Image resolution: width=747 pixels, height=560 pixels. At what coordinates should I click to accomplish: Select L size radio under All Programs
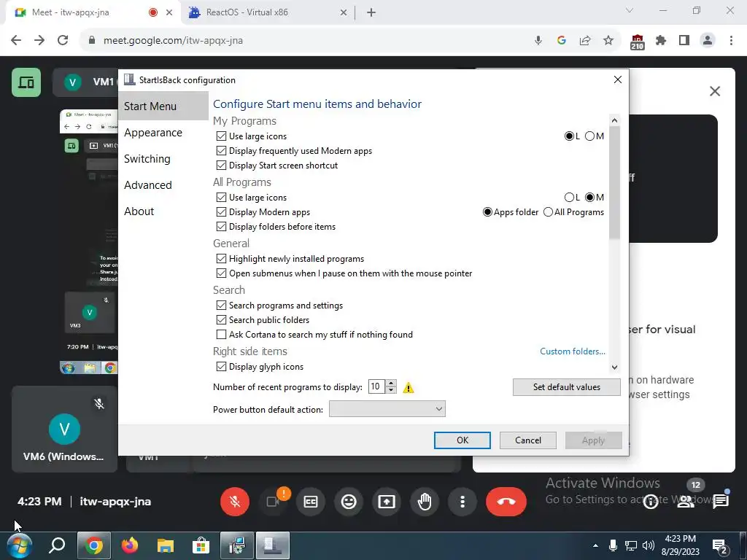[x=569, y=197]
